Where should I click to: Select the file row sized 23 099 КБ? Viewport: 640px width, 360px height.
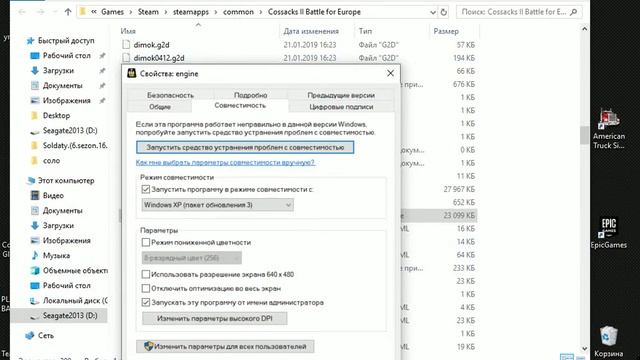pos(439,216)
